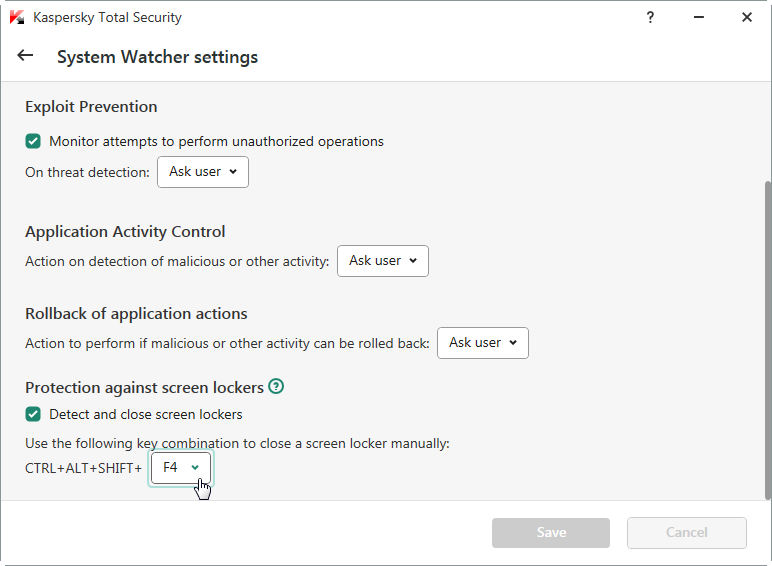Open the On threat detection dropdown

(203, 172)
